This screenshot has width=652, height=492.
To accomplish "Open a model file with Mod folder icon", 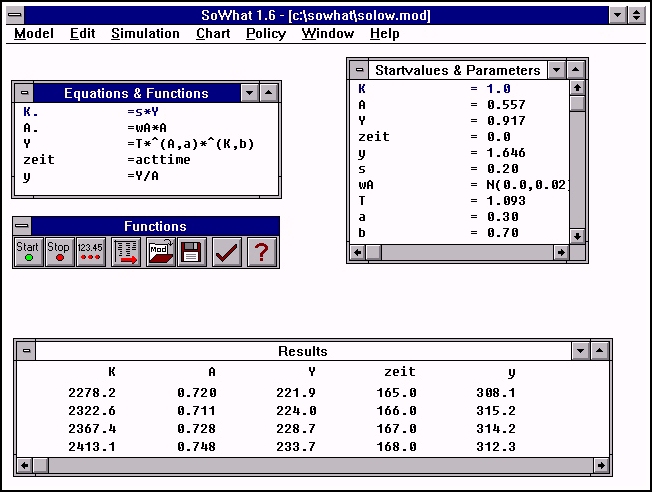I will click(x=160, y=252).
